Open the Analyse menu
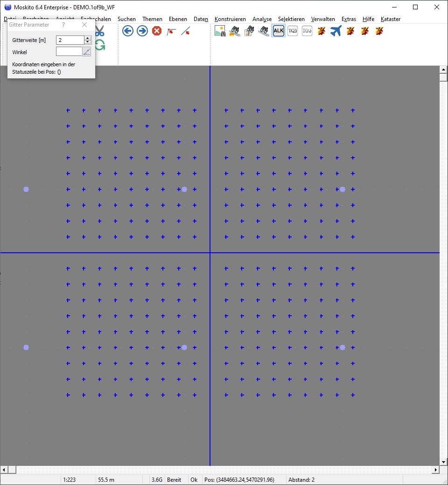Screen dimensions: 448x485 tap(262, 19)
